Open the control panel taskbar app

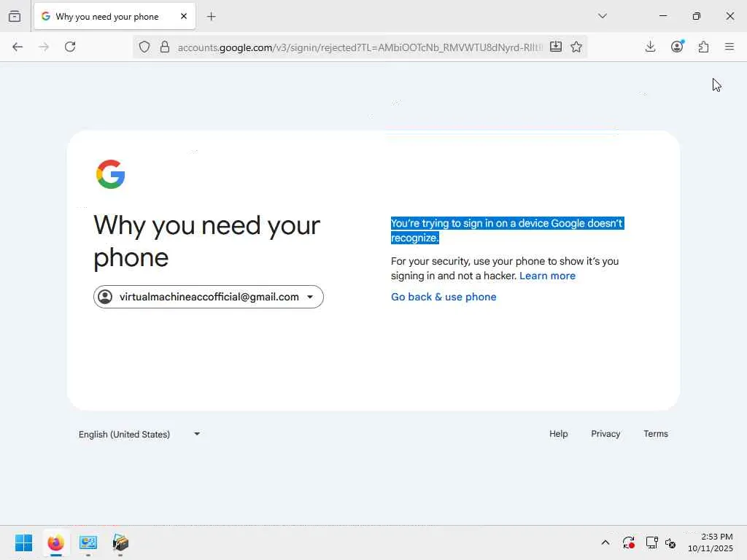coord(88,542)
